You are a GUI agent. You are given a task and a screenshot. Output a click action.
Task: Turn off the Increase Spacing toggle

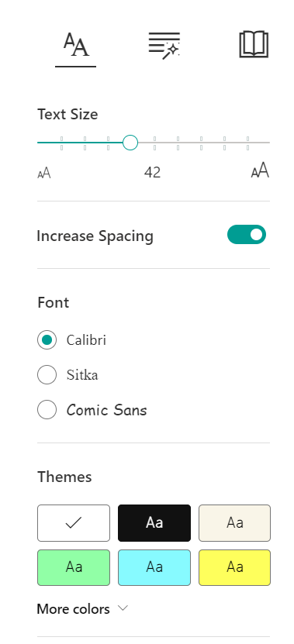(247, 235)
